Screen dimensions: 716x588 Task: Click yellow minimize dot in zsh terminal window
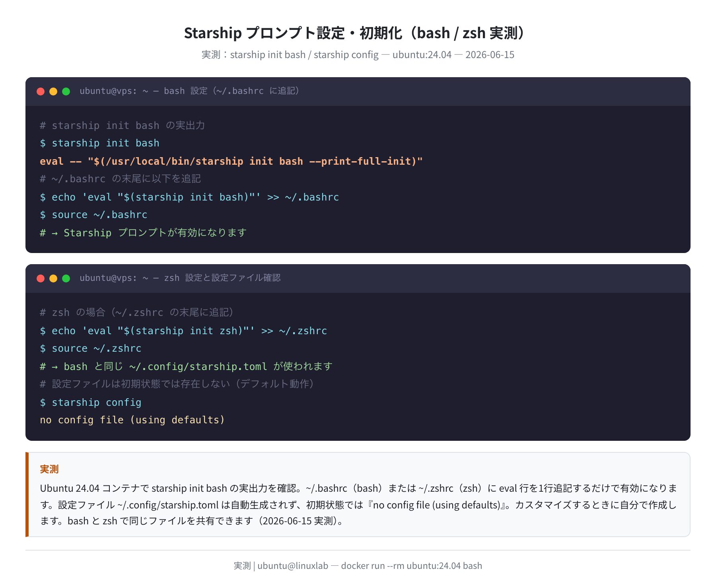tap(53, 278)
